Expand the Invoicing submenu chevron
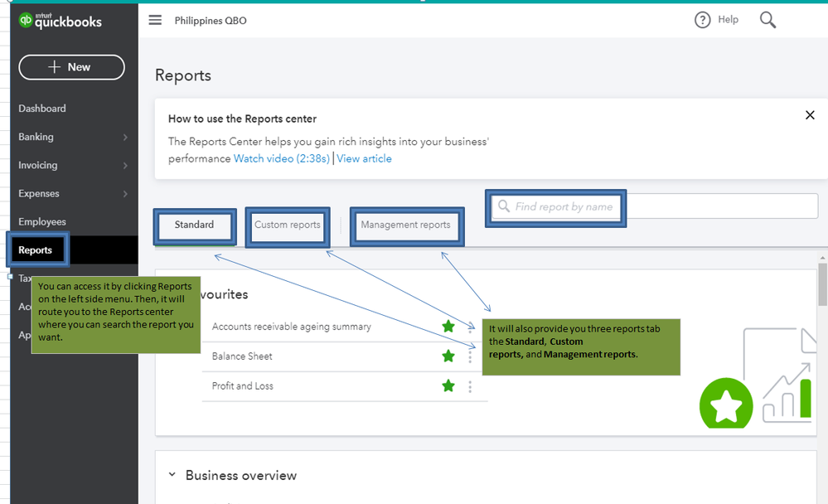The height and width of the screenshot is (504, 828). (125, 165)
